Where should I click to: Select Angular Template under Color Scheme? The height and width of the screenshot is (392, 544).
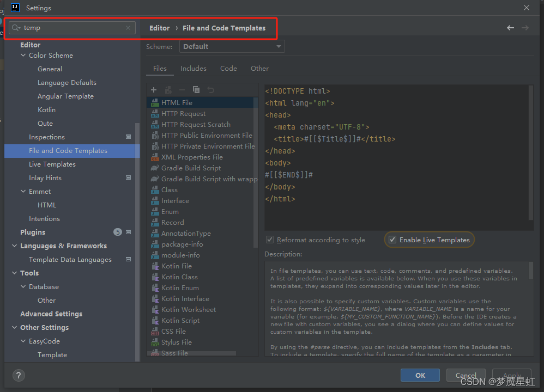65,96
